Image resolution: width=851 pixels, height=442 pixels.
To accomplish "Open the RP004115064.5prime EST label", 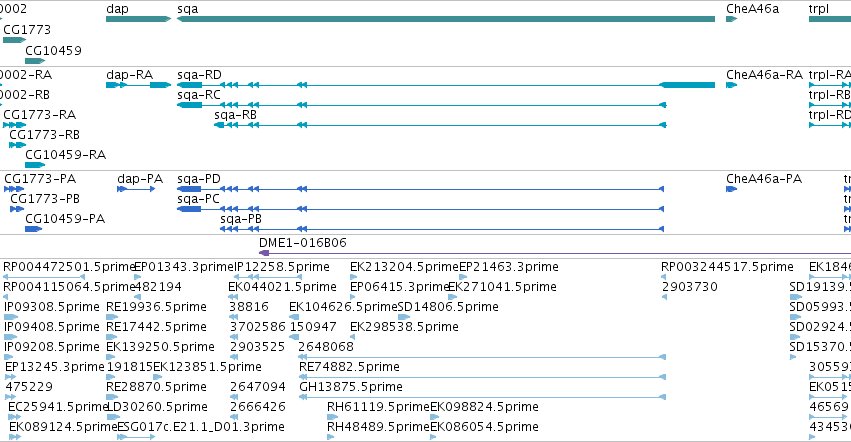I will tap(68, 287).
